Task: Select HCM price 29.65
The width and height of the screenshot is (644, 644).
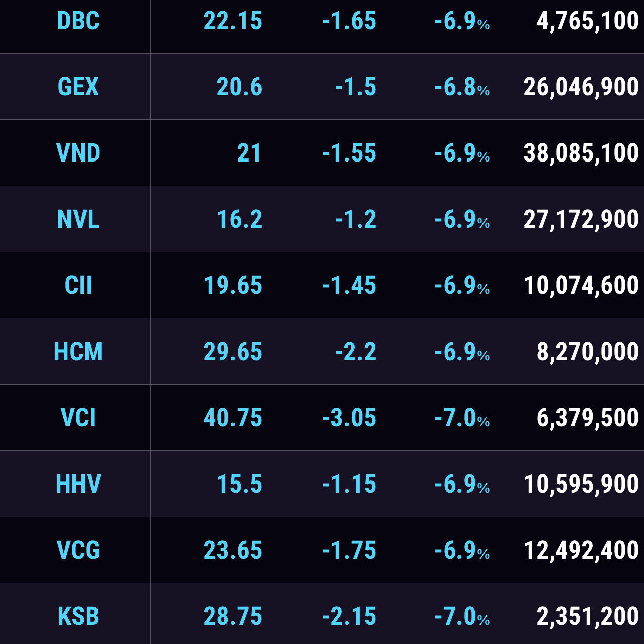Action: [233, 352]
